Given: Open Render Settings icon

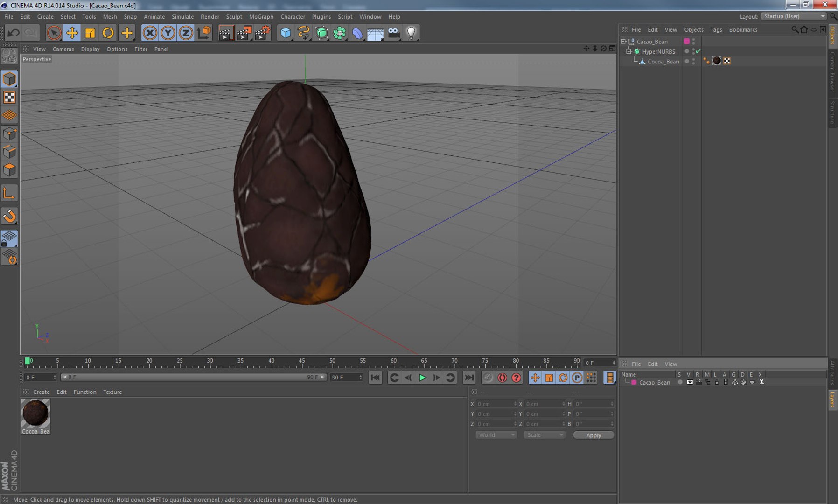Looking at the screenshot, I should pyautogui.click(x=262, y=33).
